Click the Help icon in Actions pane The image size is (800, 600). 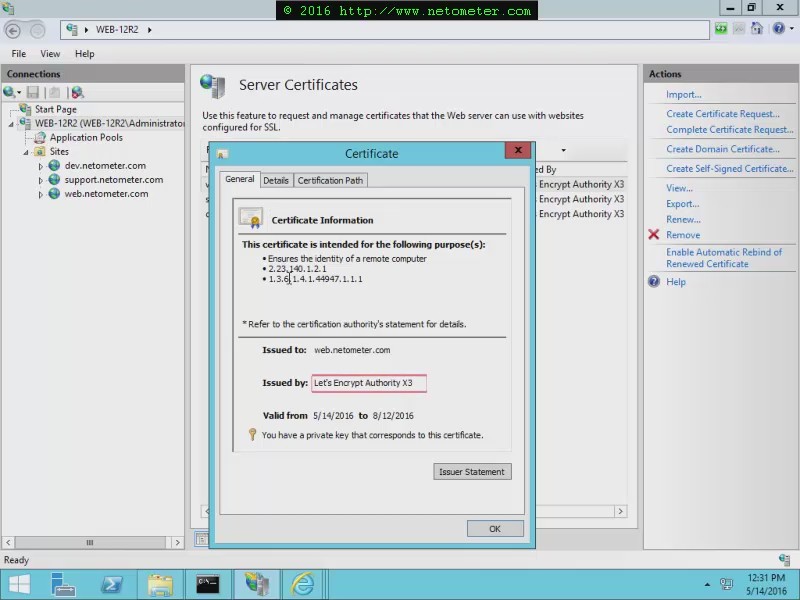(654, 281)
